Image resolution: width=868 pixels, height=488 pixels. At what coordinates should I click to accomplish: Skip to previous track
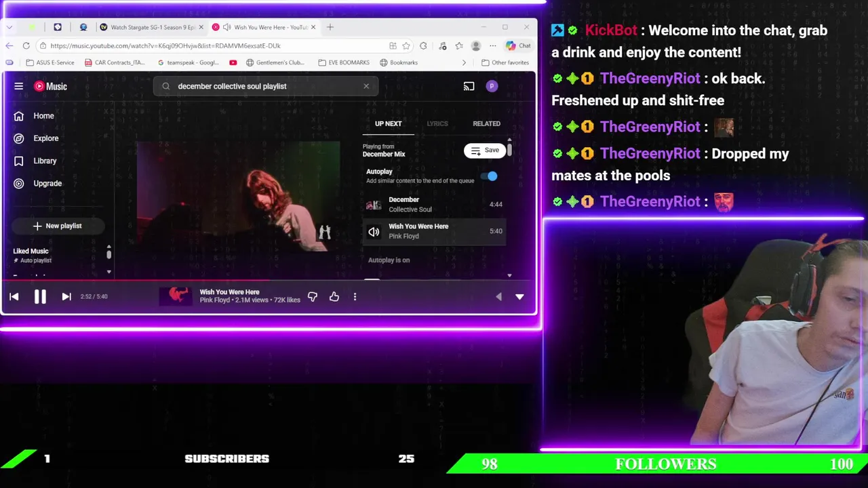point(14,296)
